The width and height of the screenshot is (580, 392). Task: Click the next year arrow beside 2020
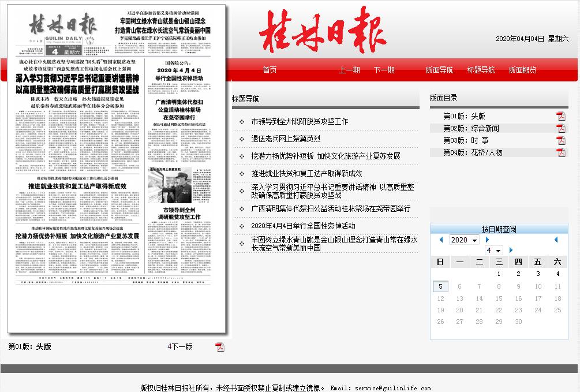click(x=487, y=240)
